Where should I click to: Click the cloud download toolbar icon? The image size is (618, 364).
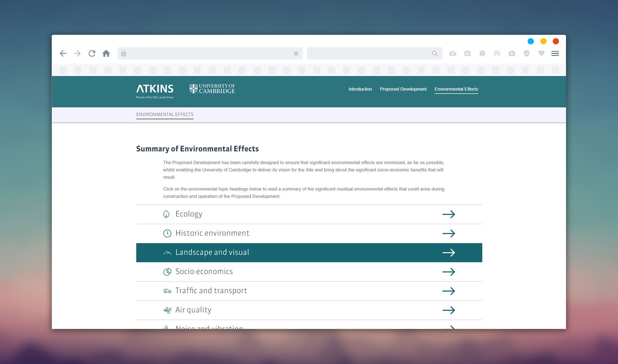coord(453,53)
